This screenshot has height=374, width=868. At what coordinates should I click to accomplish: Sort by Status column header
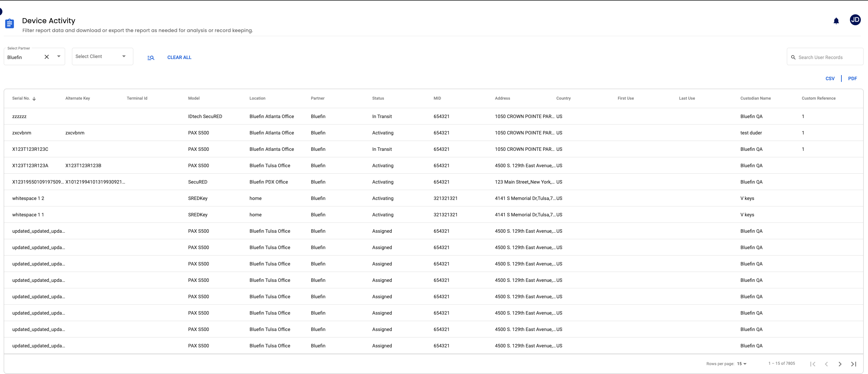[x=378, y=98]
